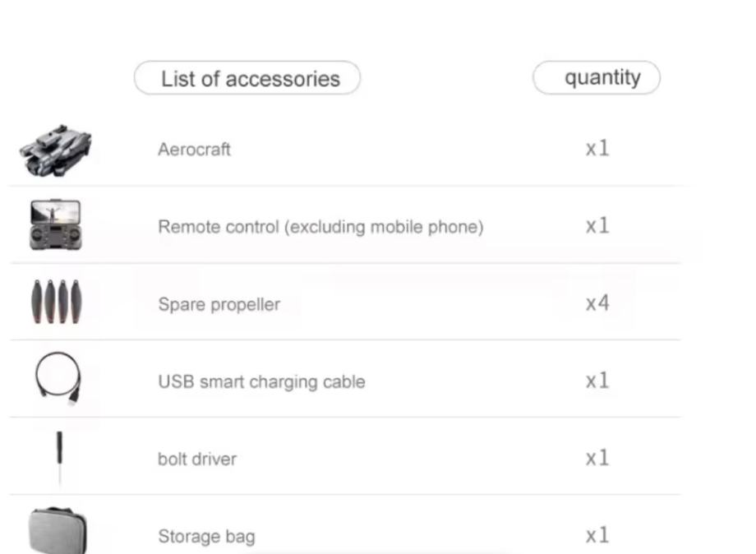Select the bolt driver label
Viewport: 756px width, 554px height.
click(196, 459)
